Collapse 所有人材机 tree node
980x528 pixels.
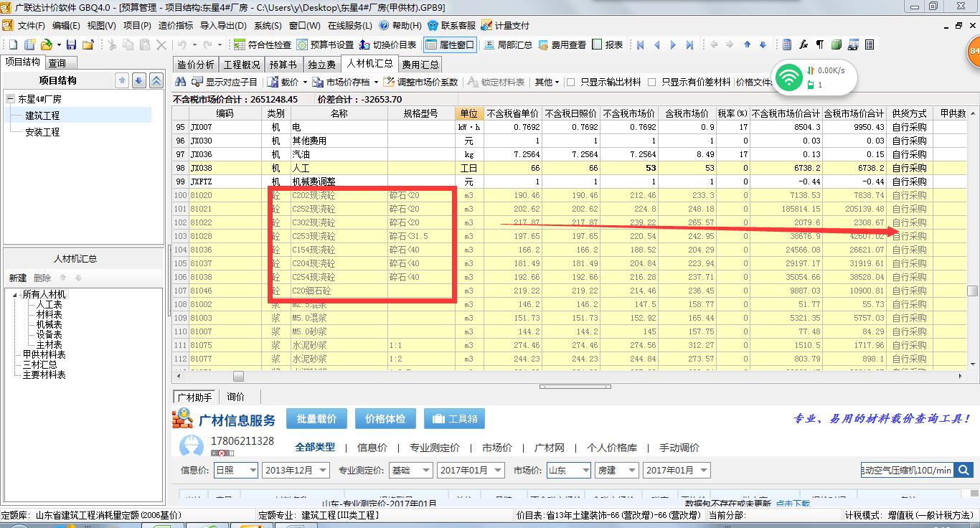16,295
